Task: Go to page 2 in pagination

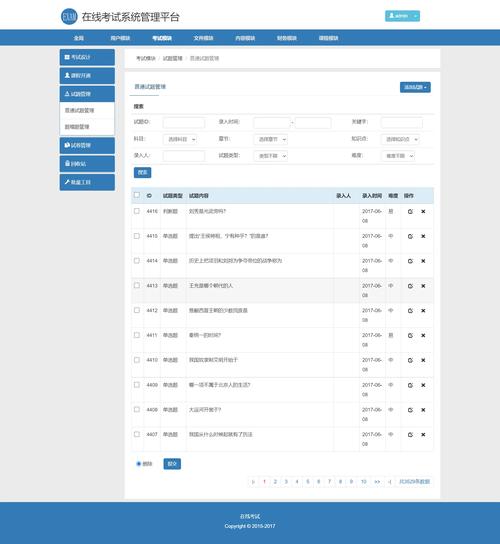Action: pyautogui.click(x=275, y=482)
